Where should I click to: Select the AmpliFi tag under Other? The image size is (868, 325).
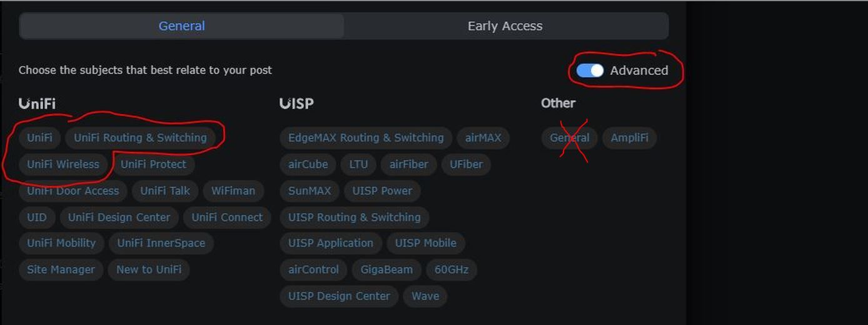point(629,137)
